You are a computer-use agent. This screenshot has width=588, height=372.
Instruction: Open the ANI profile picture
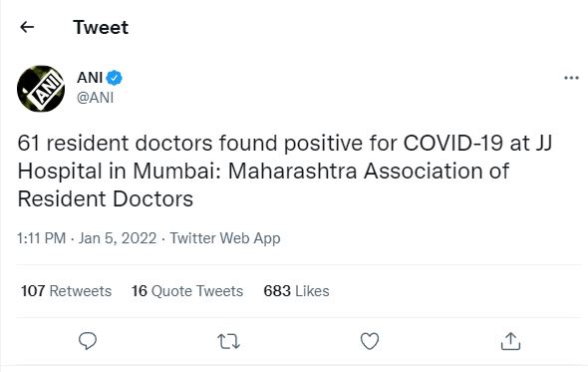[41, 89]
